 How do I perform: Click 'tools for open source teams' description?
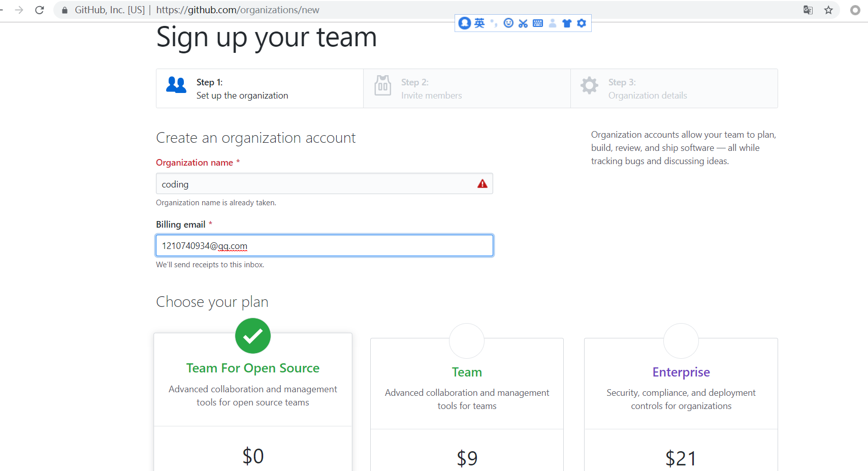[x=253, y=402]
